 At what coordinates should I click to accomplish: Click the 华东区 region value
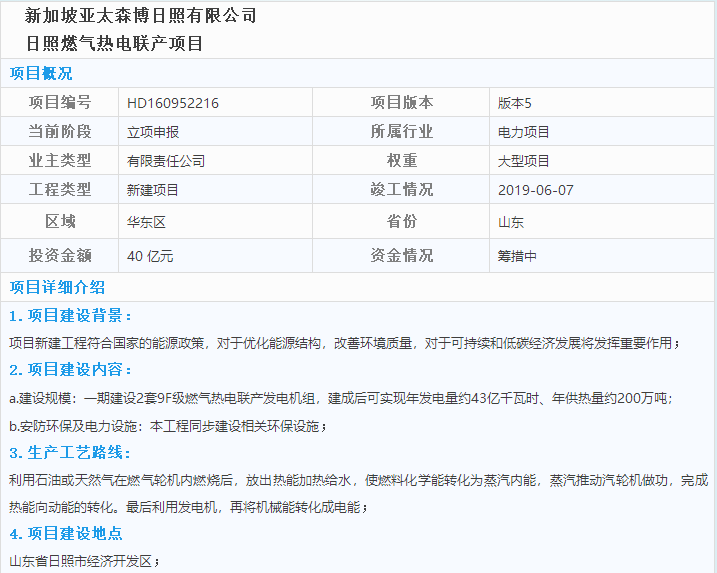tap(146, 222)
